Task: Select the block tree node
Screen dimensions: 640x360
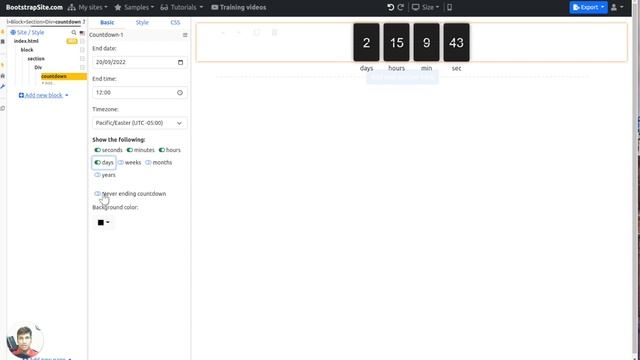Action: tap(27, 50)
